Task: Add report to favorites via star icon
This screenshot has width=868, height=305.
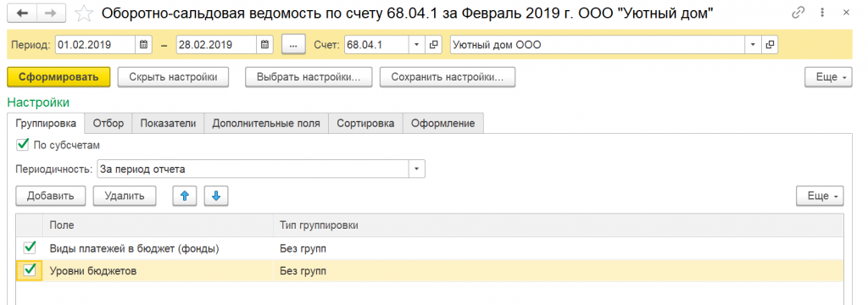Action: (84, 14)
